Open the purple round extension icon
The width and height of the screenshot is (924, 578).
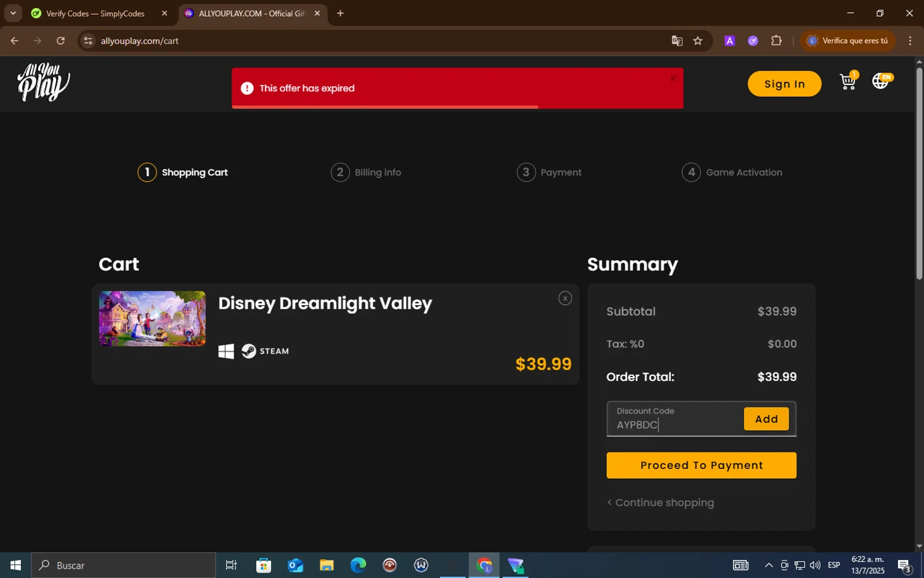[x=753, y=41]
